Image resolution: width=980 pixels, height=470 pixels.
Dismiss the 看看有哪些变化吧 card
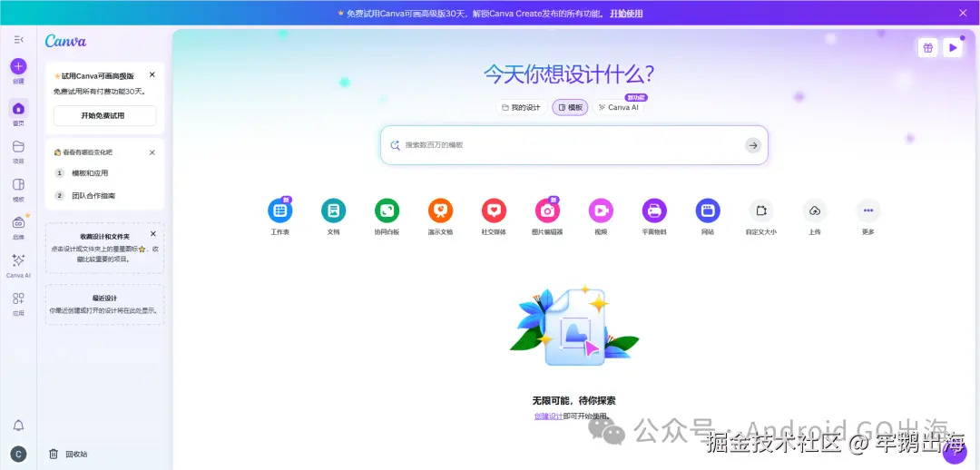click(x=152, y=152)
